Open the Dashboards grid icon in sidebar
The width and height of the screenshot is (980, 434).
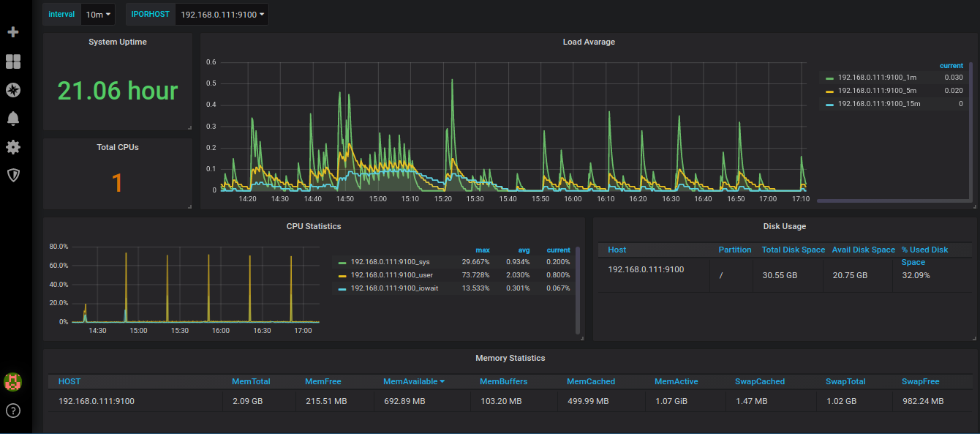tap(12, 61)
